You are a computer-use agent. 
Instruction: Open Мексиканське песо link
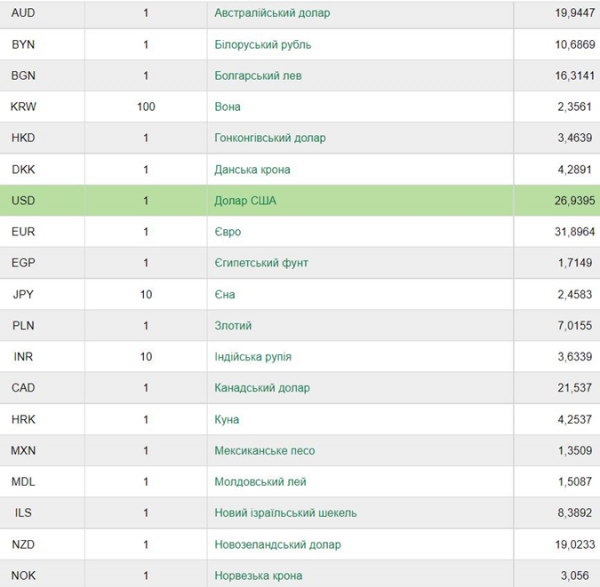tap(264, 450)
